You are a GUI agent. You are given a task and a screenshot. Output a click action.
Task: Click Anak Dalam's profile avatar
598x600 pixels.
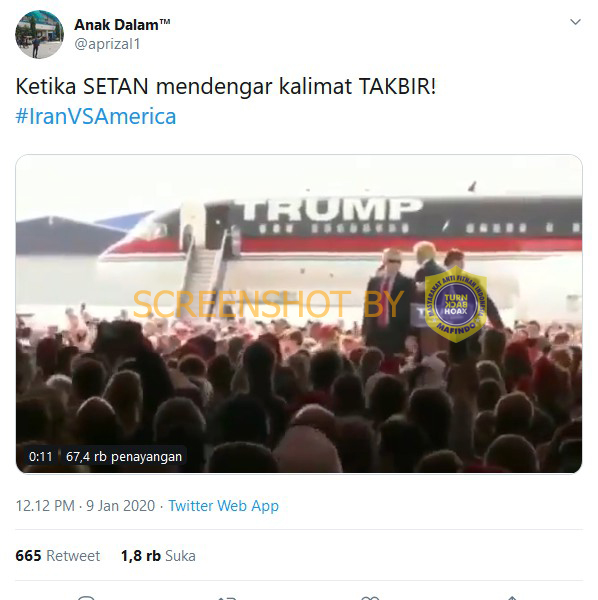[39, 34]
